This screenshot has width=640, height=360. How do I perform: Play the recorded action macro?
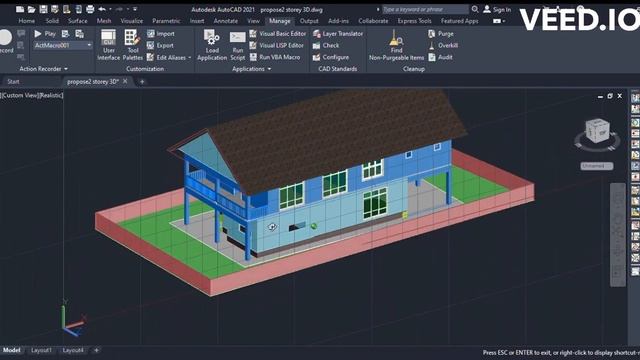[44, 33]
